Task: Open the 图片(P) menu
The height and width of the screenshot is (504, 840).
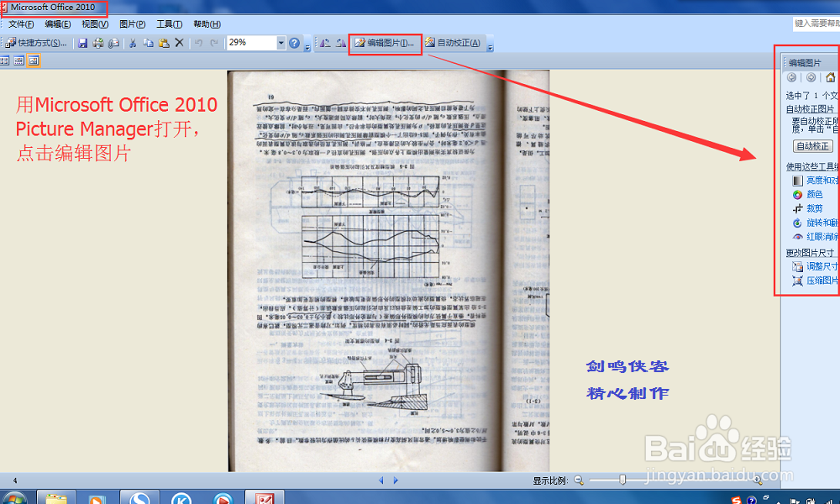Action: point(133,24)
